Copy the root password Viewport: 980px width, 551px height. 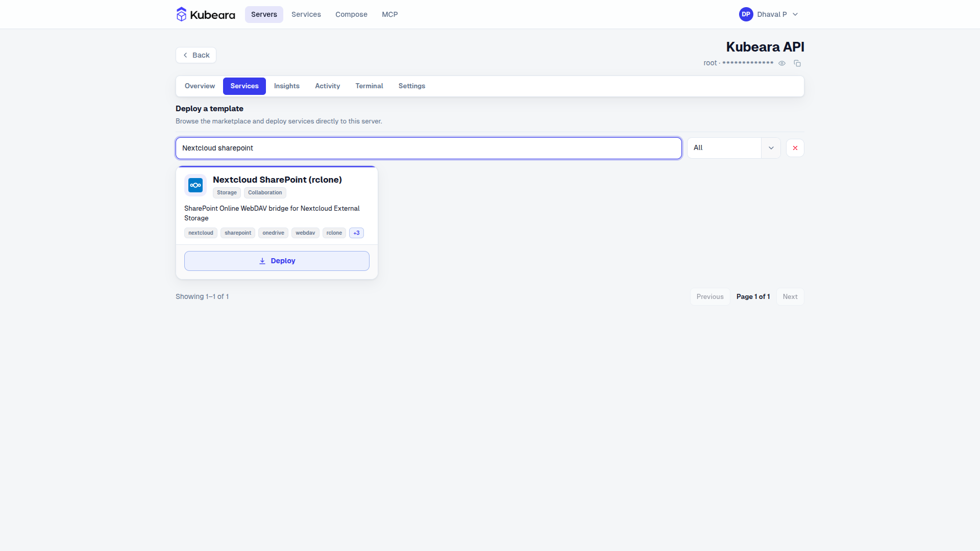(797, 63)
